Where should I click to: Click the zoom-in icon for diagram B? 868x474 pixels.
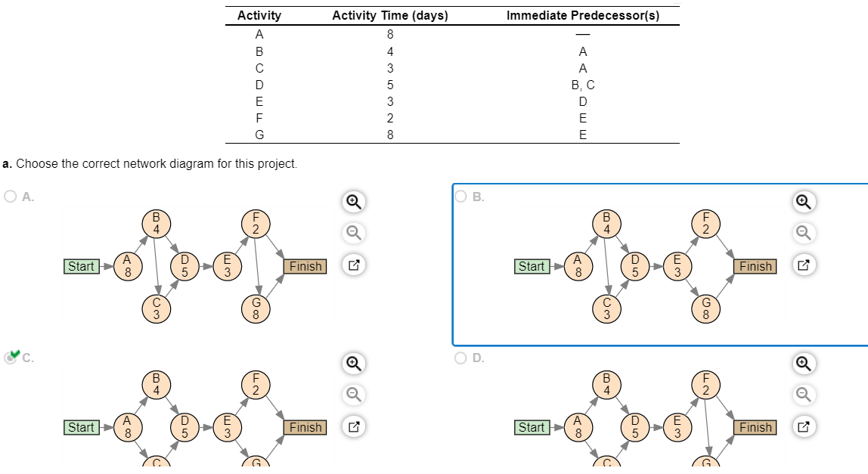[x=804, y=202]
